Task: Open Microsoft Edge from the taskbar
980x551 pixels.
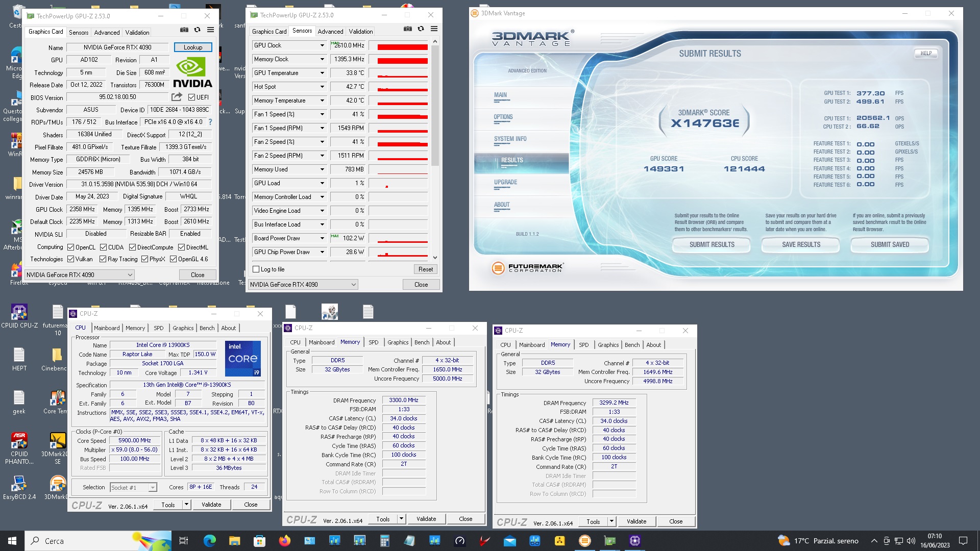Action: [x=210, y=541]
